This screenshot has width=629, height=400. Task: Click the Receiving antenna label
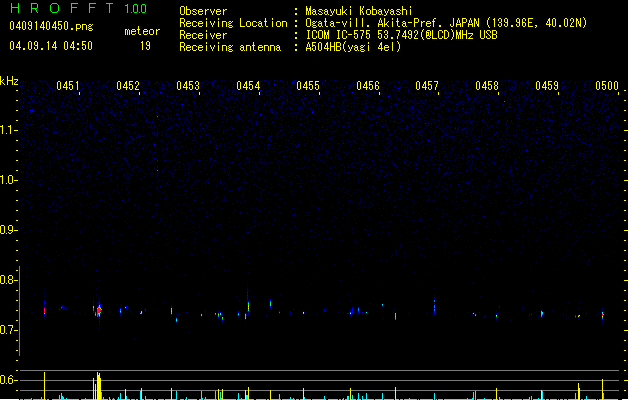pyautogui.click(x=230, y=47)
